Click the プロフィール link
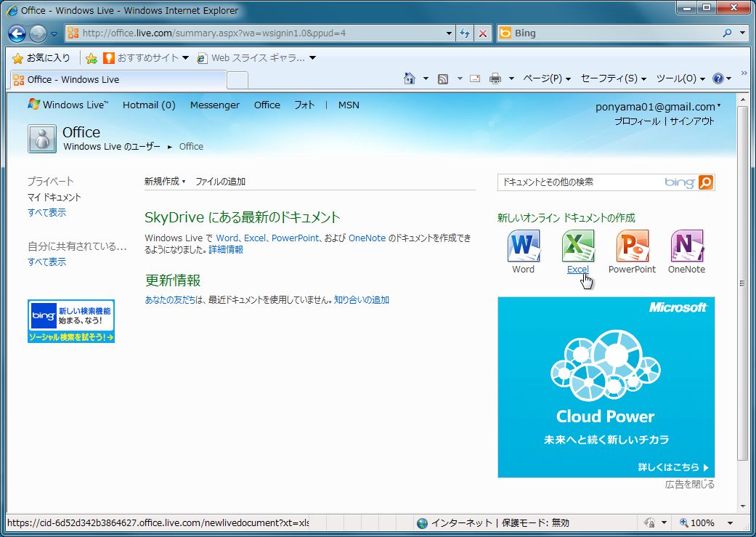The width and height of the screenshot is (756, 537). pyautogui.click(x=637, y=121)
